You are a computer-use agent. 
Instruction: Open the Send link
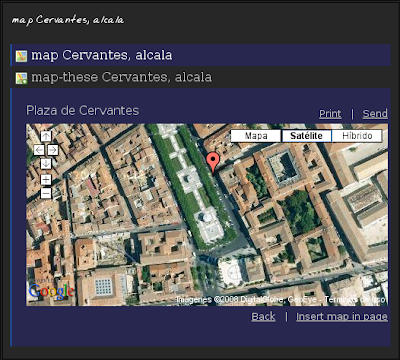pyautogui.click(x=375, y=114)
